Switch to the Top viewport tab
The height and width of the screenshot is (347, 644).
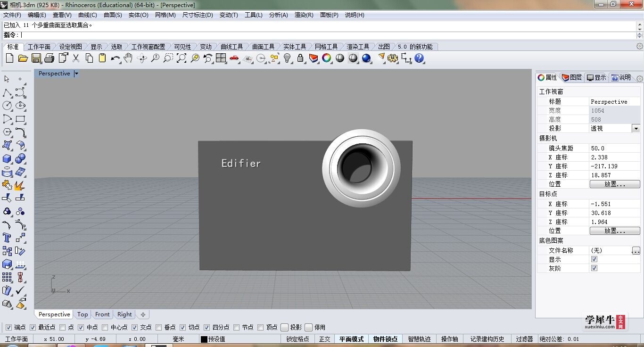click(83, 314)
